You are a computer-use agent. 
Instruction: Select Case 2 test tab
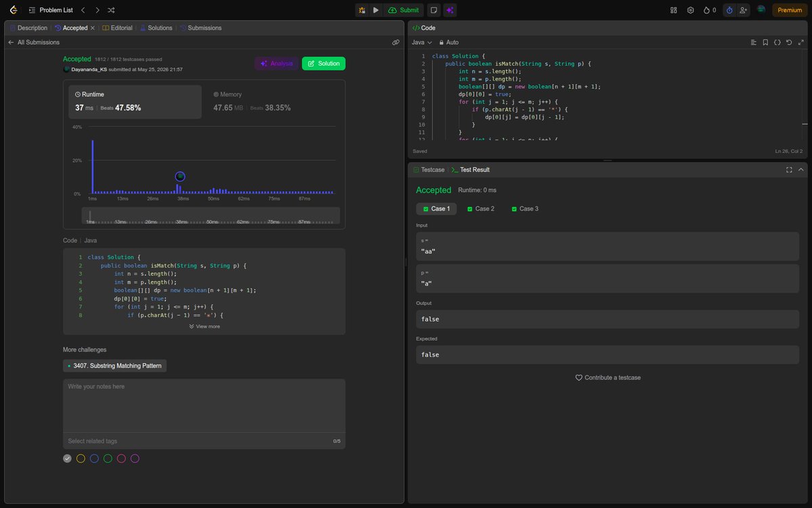[481, 209]
